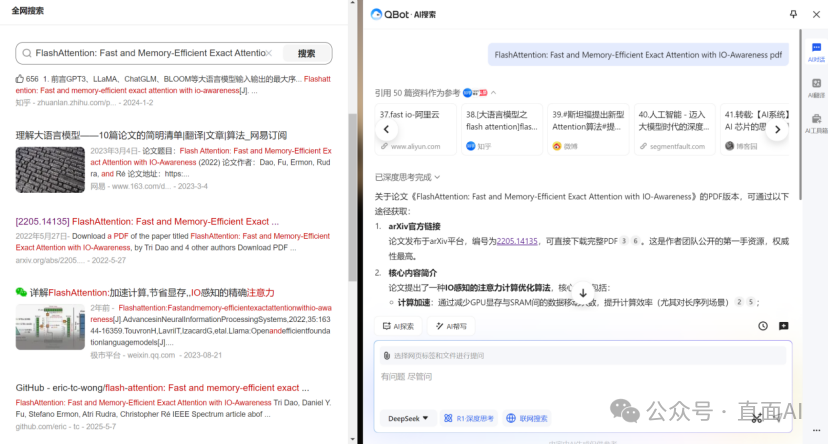828x444 pixels.
Task: Open chat history clock icon
Action: point(763,326)
